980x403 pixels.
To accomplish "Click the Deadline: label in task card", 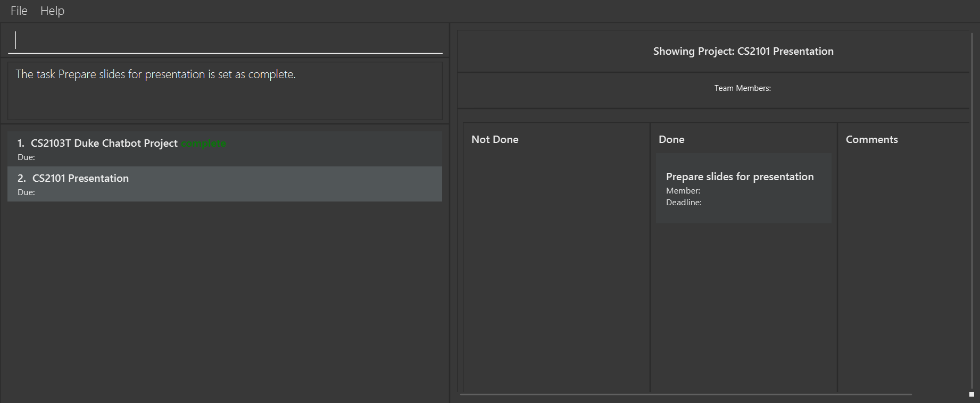I will tap(684, 203).
